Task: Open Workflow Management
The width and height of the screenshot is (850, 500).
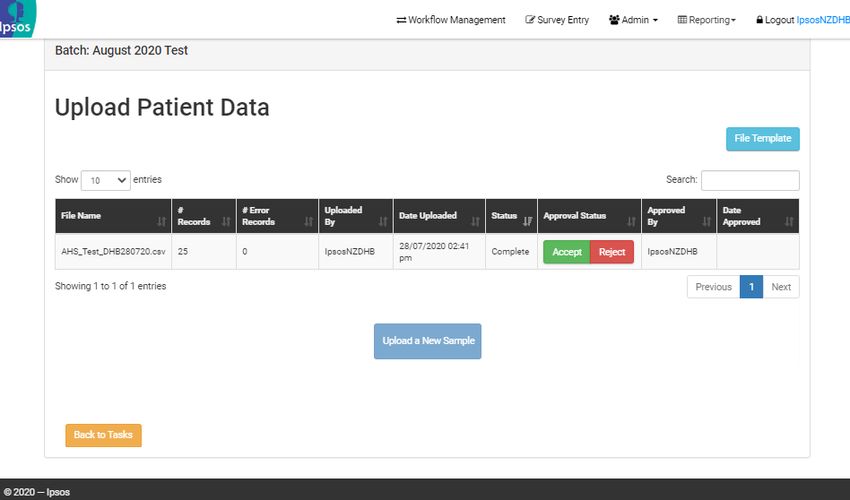Action: tap(451, 20)
